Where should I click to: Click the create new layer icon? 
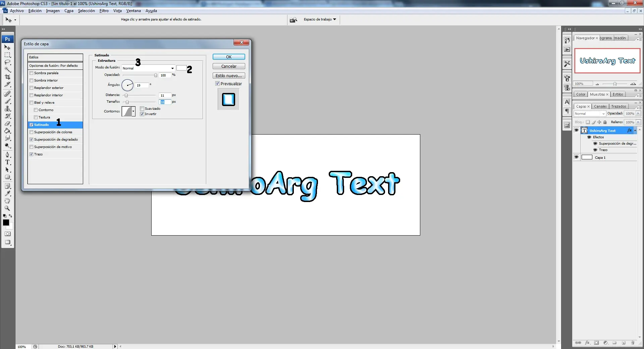[624, 343]
